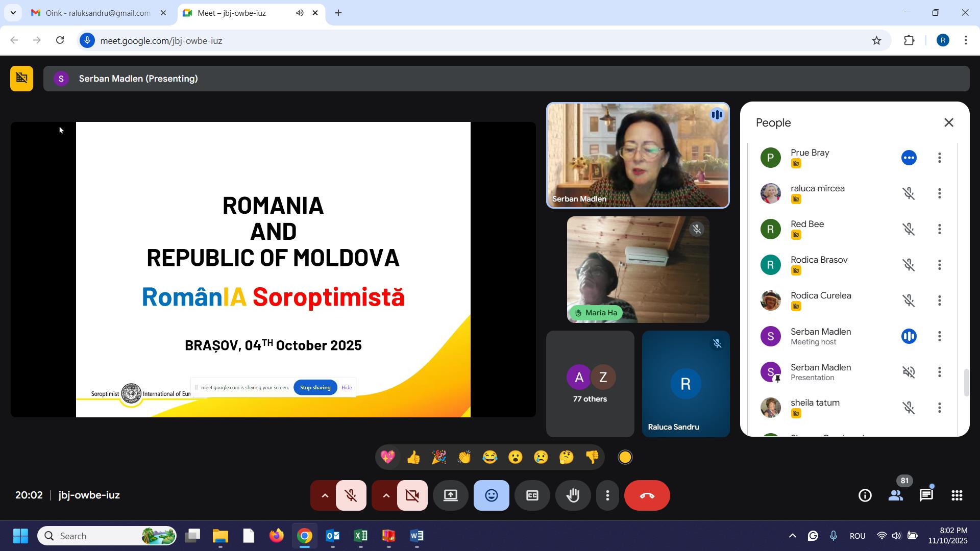Open the present screen icon
The width and height of the screenshot is (980, 551).
450,495
